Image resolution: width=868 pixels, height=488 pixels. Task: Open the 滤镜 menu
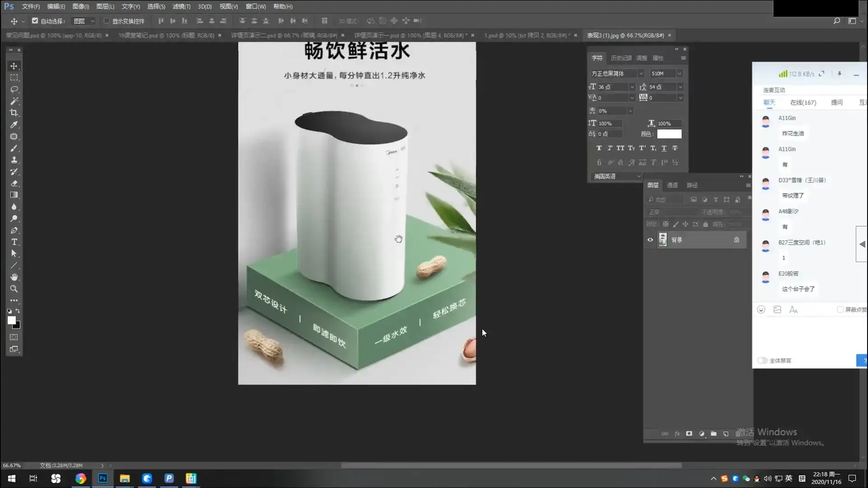coord(180,6)
